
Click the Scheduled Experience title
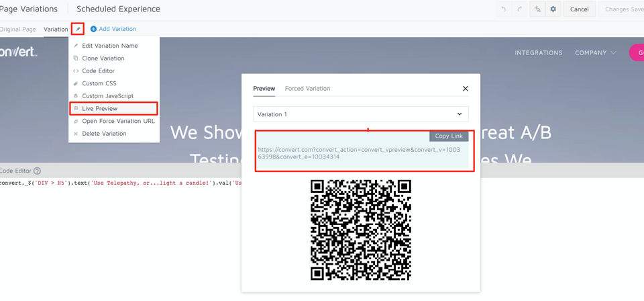click(x=118, y=9)
